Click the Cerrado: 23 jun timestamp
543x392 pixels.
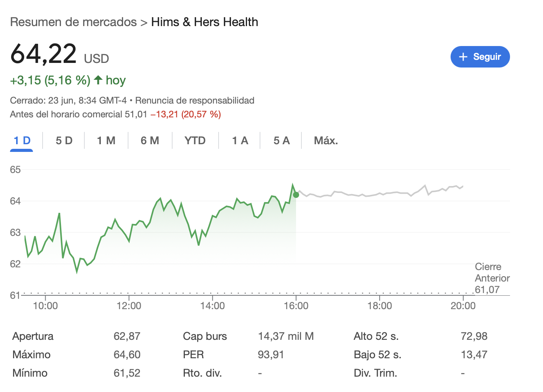68,100
